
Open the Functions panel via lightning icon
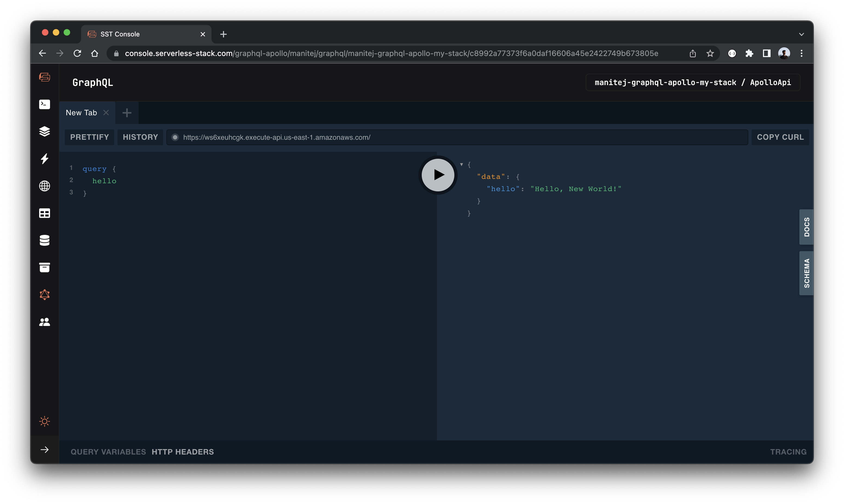point(44,159)
